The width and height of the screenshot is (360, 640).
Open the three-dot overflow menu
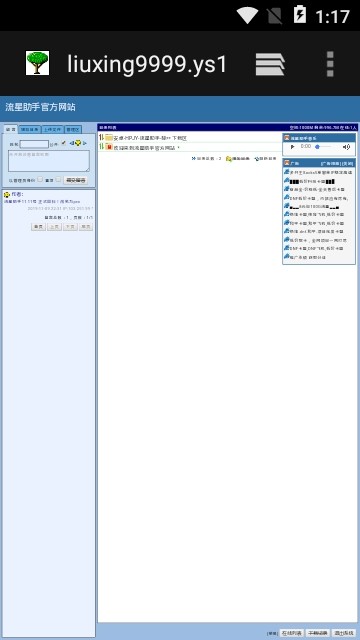(x=330, y=64)
